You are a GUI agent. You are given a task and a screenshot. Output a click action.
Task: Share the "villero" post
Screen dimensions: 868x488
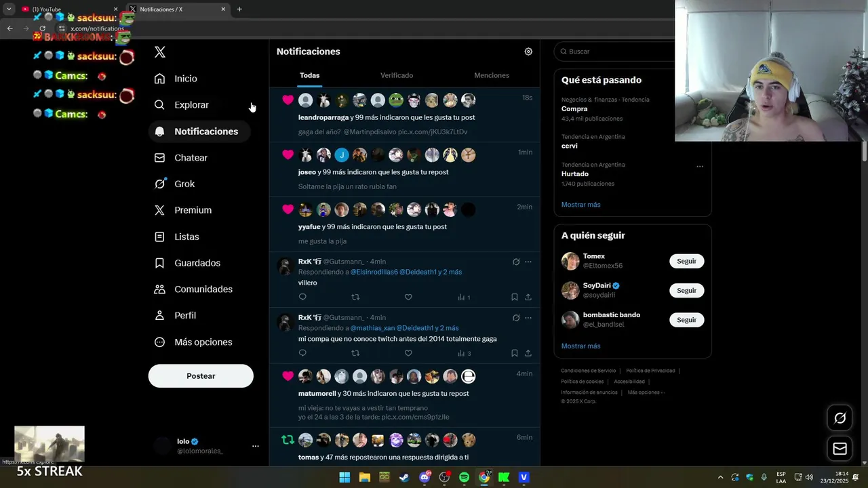(528, 297)
